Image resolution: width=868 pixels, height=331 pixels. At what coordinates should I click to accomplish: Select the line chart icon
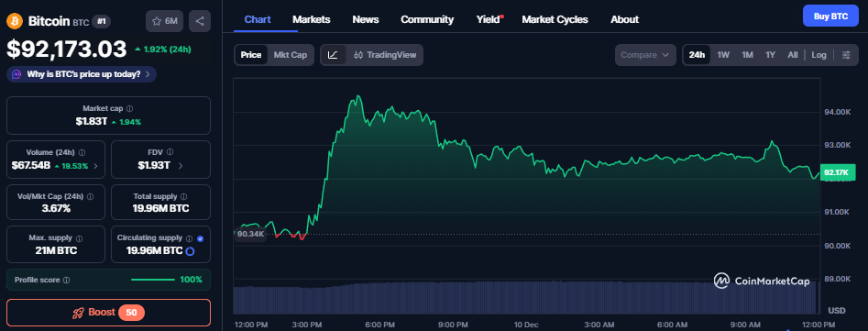point(333,55)
